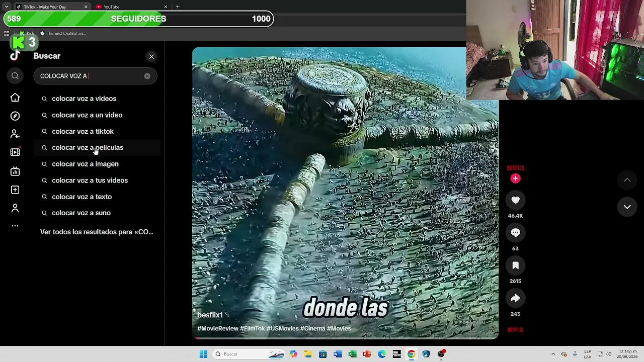
Task: Click the Windows taskbar Buscar search box
Action: [x=249, y=354]
